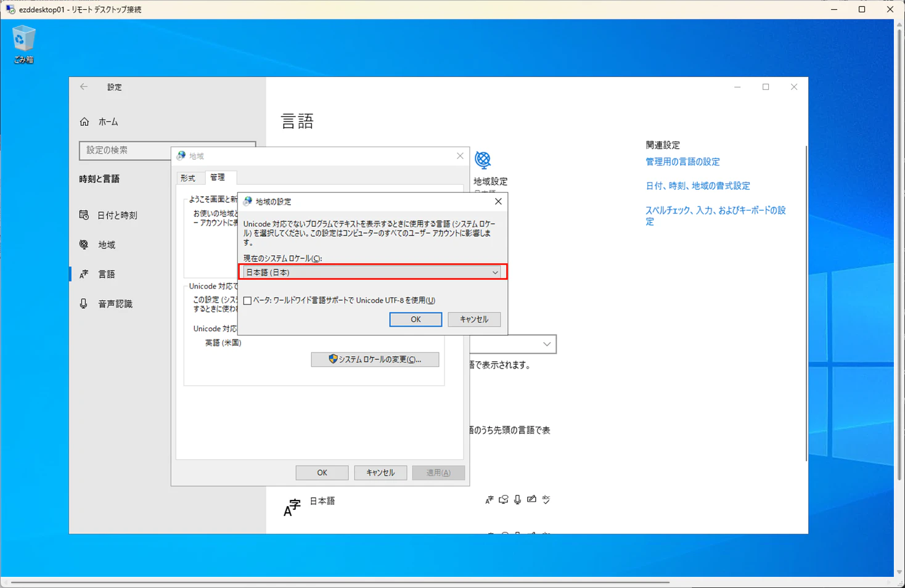
Task: Open 日付、時刻、地域の書式設定 link
Action: (698, 186)
